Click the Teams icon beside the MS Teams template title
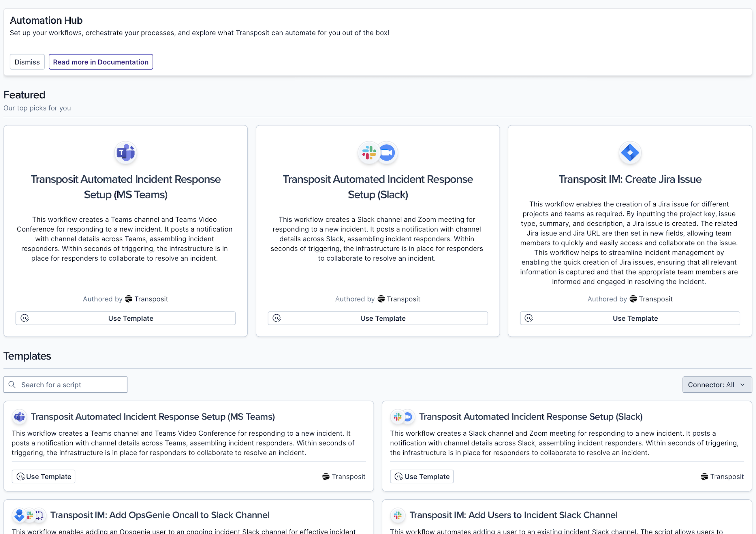Image resolution: width=756 pixels, height=534 pixels. tap(20, 417)
